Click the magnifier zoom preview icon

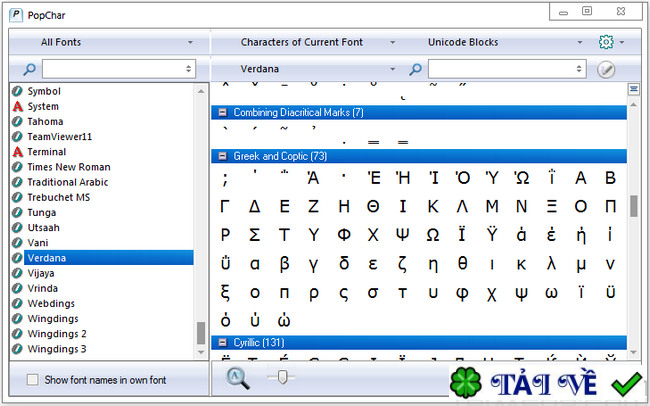click(x=238, y=379)
